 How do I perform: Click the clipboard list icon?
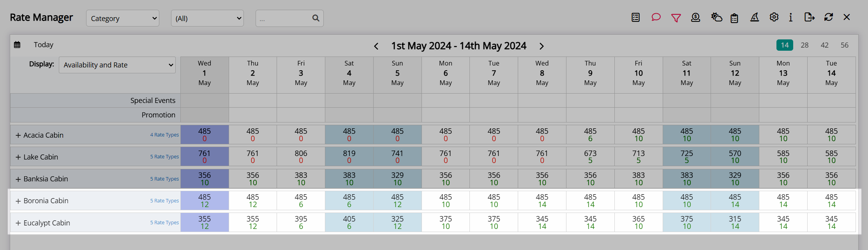tap(734, 18)
